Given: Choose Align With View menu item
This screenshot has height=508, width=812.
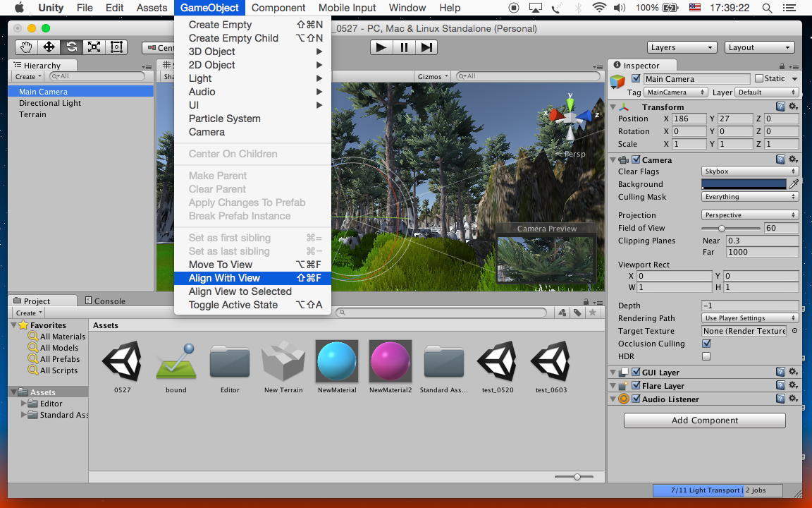Looking at the screenshot, I should coord(224,278).
